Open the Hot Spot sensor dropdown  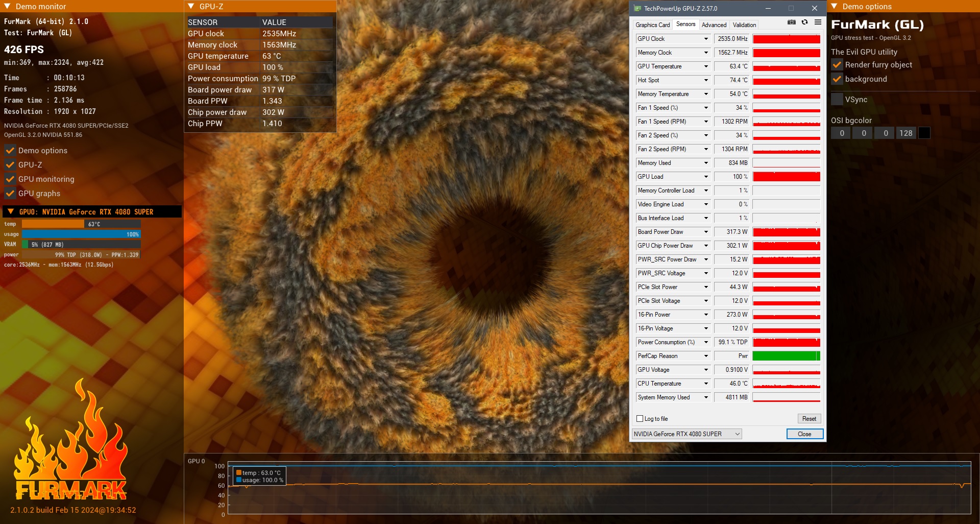[706, 80]
